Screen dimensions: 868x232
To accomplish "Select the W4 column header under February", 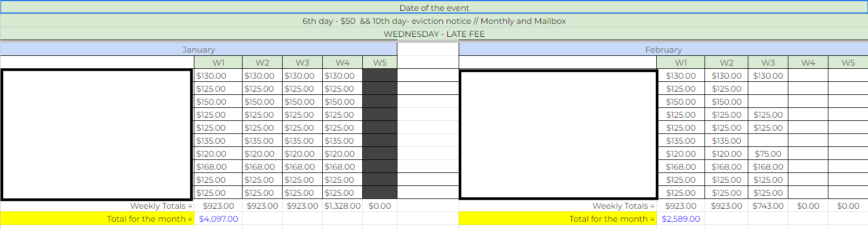I will 808,62.
